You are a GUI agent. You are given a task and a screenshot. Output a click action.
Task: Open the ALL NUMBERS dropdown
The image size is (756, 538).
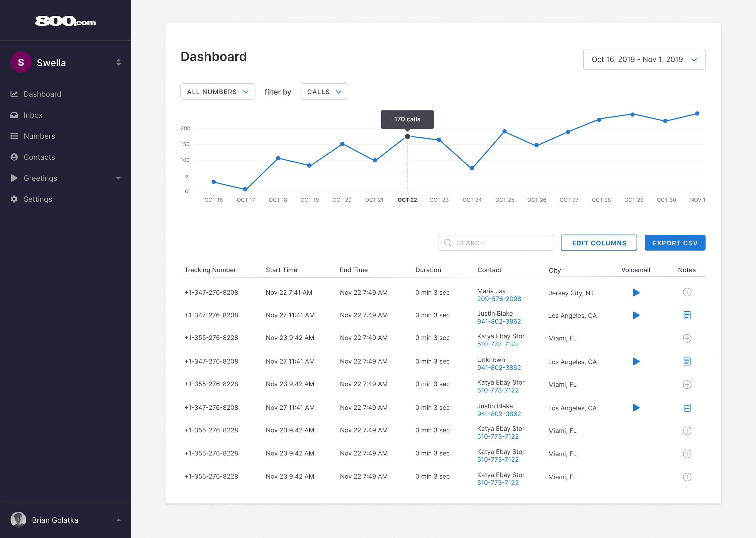pos(217,92)
